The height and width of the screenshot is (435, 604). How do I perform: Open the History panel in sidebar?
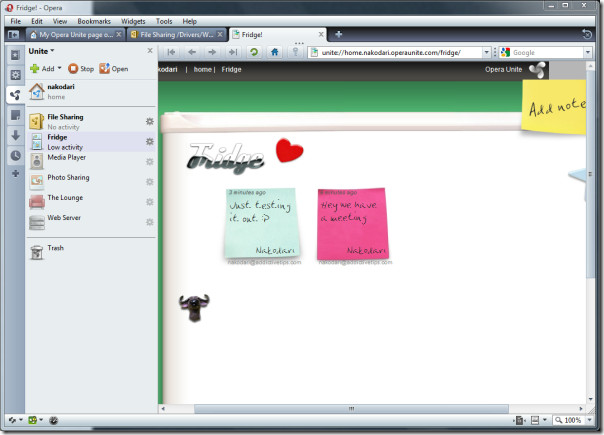tap(14, 155)
